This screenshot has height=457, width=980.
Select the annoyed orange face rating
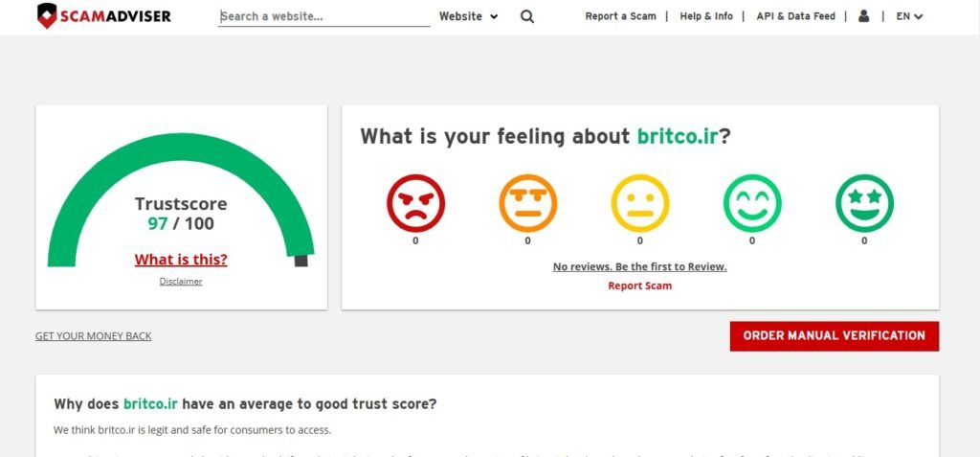[x=527, y=203]
